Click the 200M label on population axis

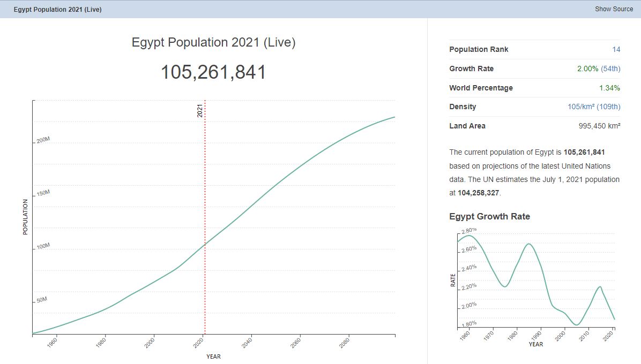click(43, 140)
